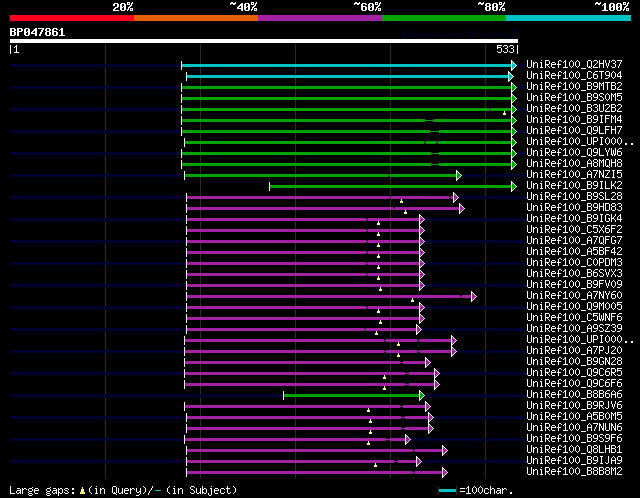
Task: Select the UniRef100_A7NUN6 label
Action: [x=574, y=428]
